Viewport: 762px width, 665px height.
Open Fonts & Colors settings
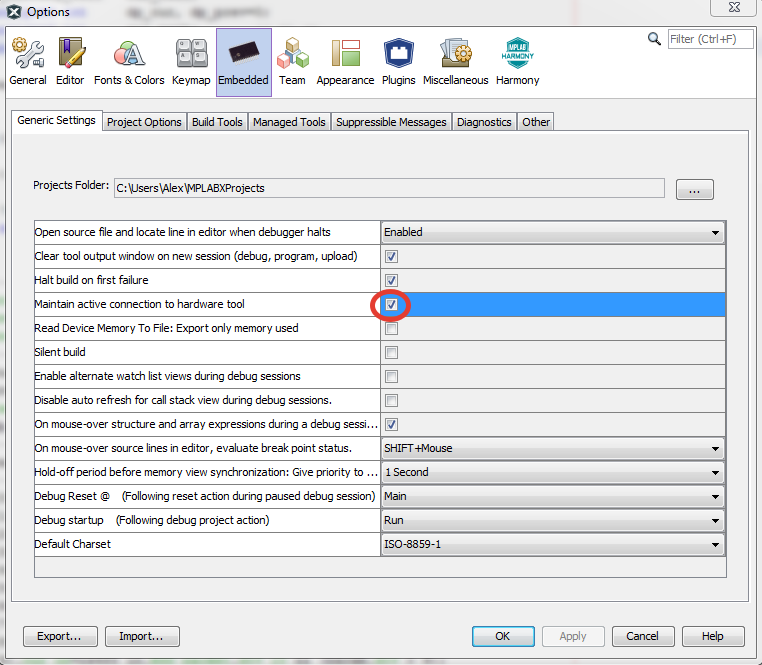(129, 61)
